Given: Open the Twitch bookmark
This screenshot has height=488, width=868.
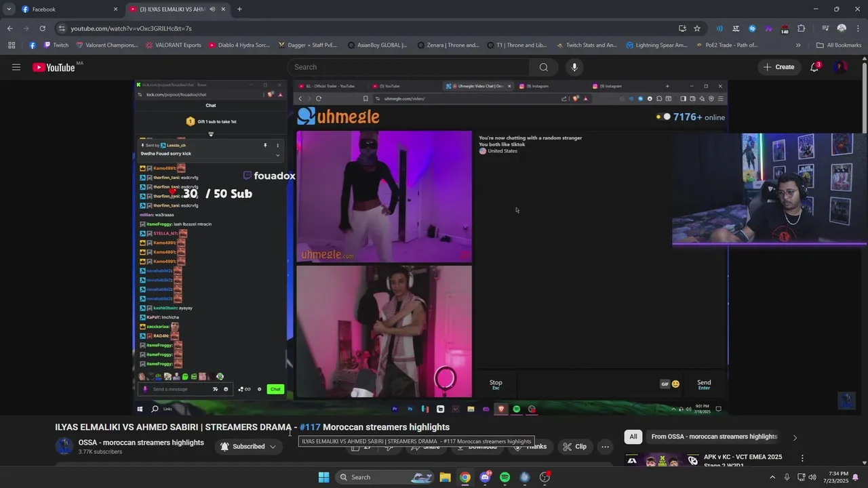Looking at the screenshot, I should point(56,45).
